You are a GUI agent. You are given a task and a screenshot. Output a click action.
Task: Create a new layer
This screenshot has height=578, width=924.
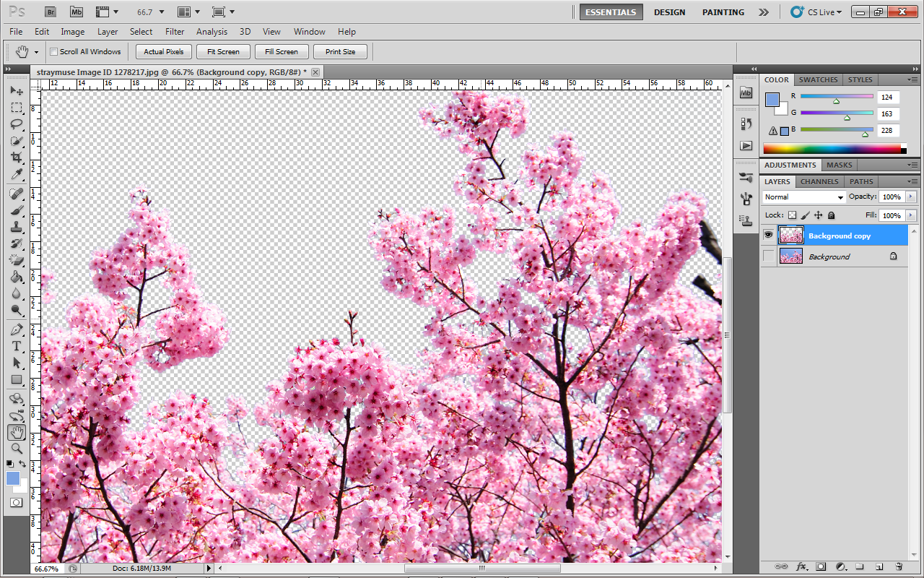point(879,566)
